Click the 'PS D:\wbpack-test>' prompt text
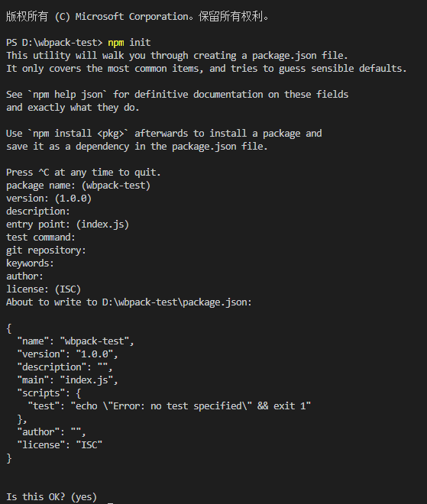This screenshot has width=427, height=504. click(x=54, y=43)
